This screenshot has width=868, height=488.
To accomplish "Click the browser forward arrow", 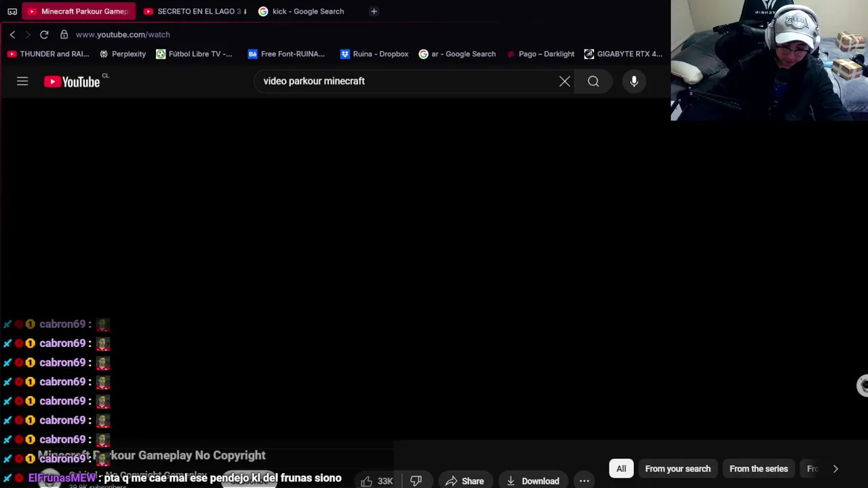I will 28,35.
